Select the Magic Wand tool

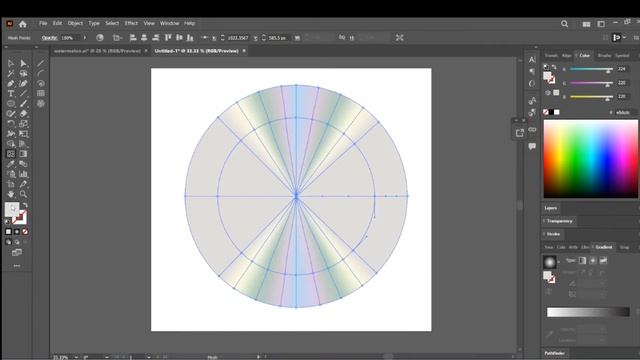point(11,73)
